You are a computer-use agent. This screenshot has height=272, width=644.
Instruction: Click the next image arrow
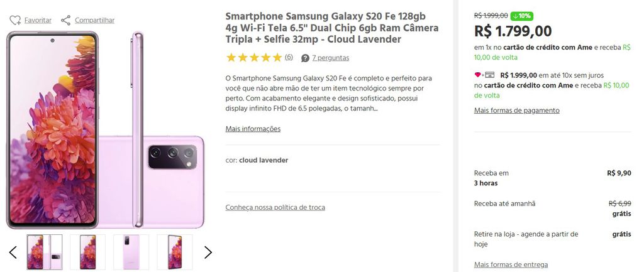coord(208,253)
